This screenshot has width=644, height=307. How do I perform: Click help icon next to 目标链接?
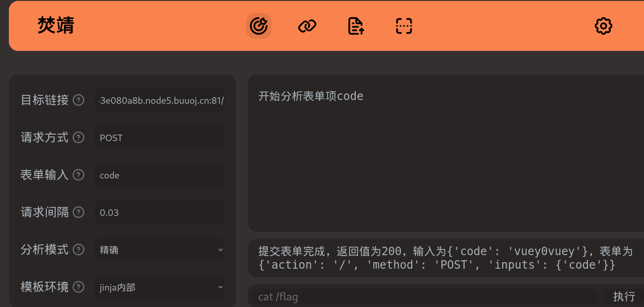(79, 100)
